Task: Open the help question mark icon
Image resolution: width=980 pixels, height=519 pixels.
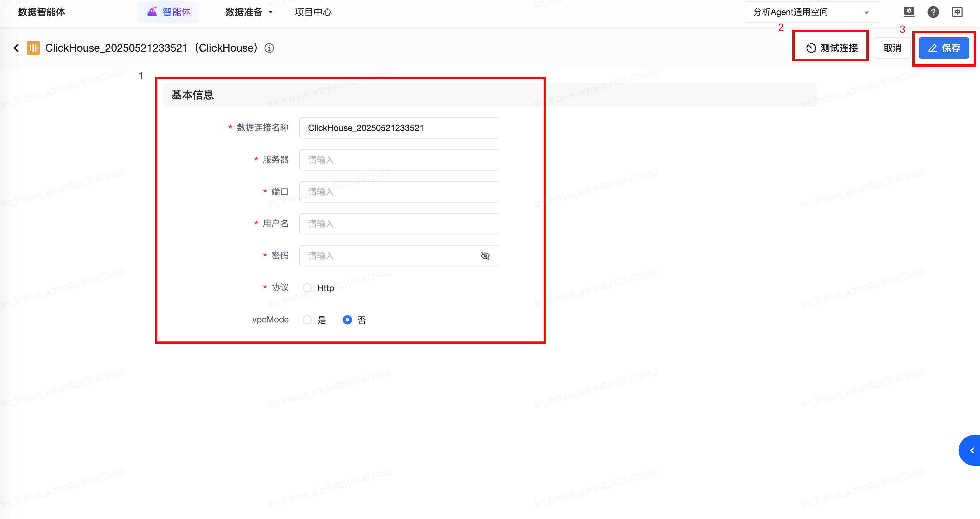Action: (933, 12)
